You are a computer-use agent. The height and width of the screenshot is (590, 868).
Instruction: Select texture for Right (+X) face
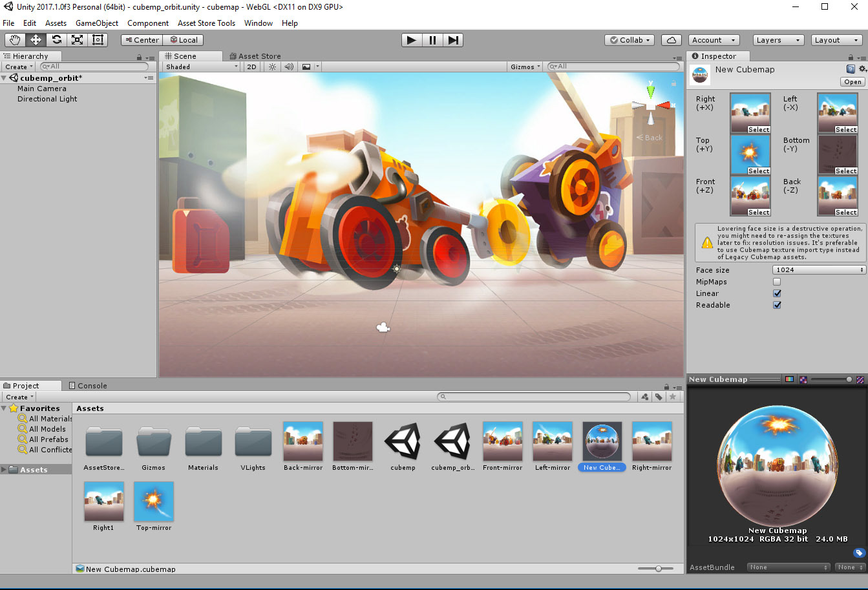click(x=759, y=129)
